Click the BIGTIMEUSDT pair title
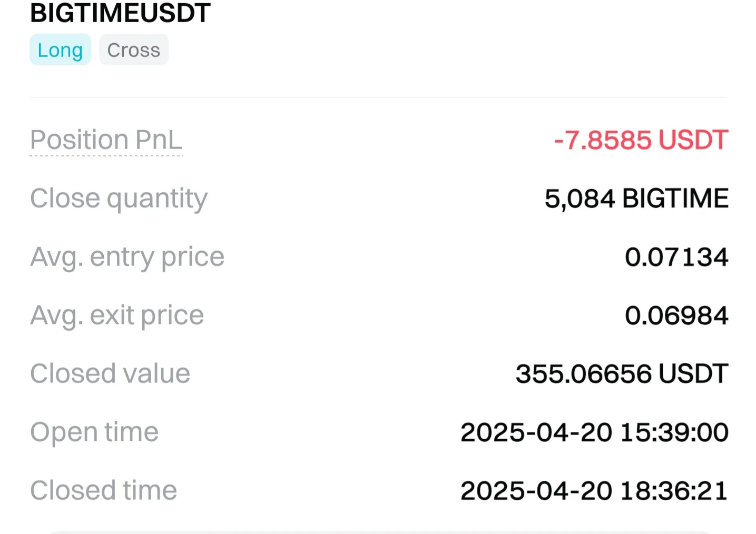 120,13
